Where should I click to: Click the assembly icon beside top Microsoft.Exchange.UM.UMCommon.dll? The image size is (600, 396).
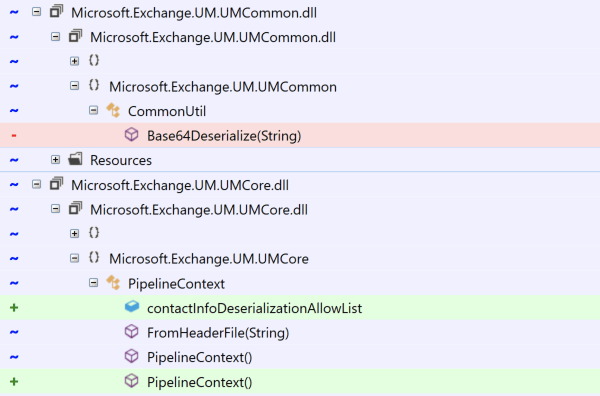click(x=57, y=11)
